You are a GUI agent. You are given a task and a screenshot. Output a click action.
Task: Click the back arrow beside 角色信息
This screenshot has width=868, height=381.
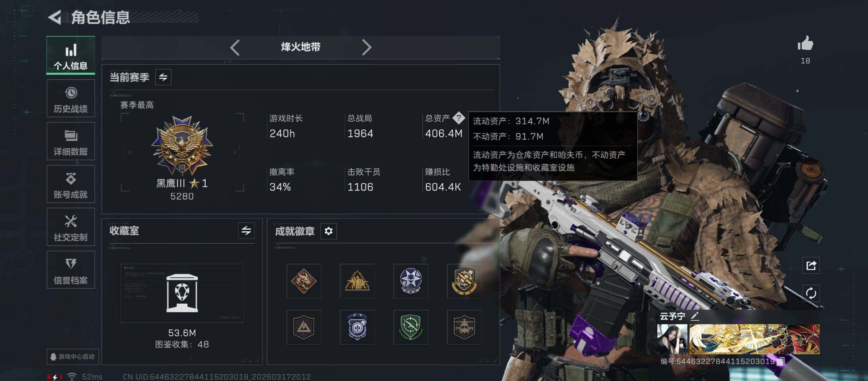pyautogui.click(x=55, y=17)
